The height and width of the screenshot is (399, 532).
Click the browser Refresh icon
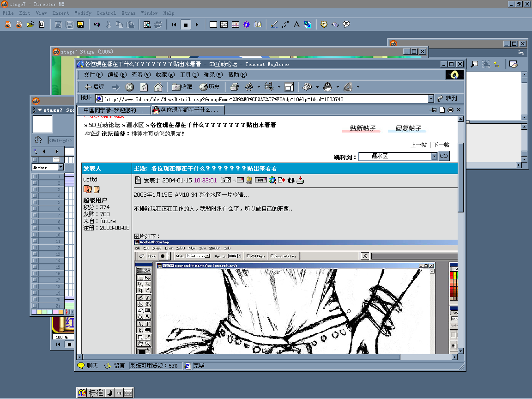coord(144,87)
